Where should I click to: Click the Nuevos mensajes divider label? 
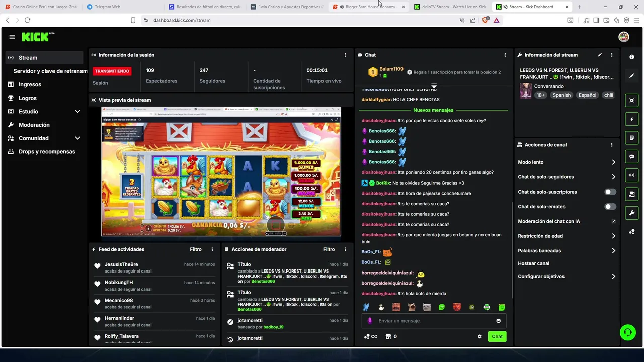click(x=433, y=110)
